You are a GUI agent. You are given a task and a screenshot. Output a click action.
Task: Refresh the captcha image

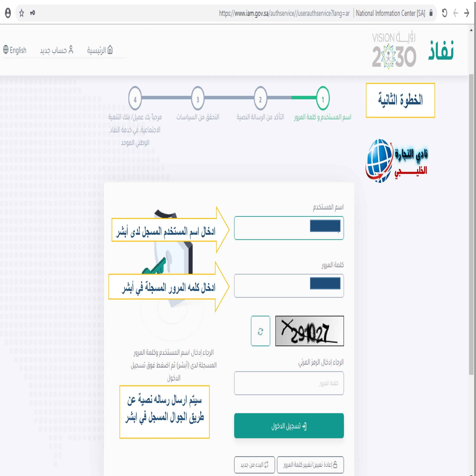pos(260,331)
